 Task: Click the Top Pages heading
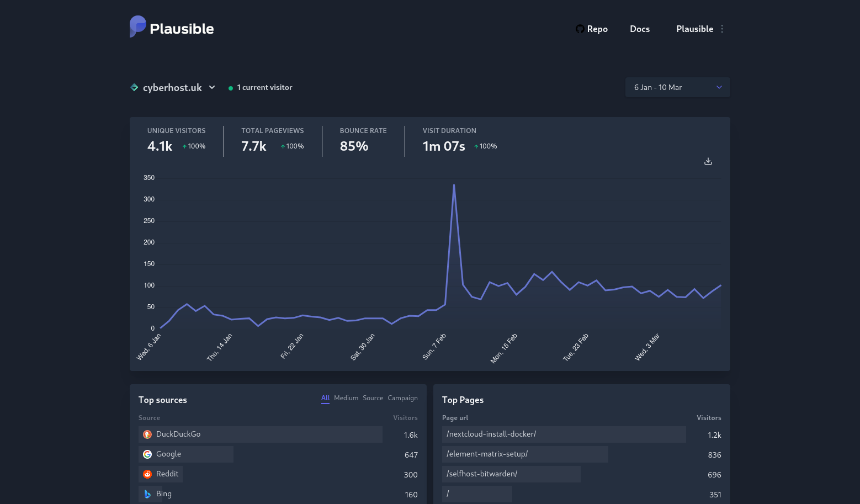(463, 400)
